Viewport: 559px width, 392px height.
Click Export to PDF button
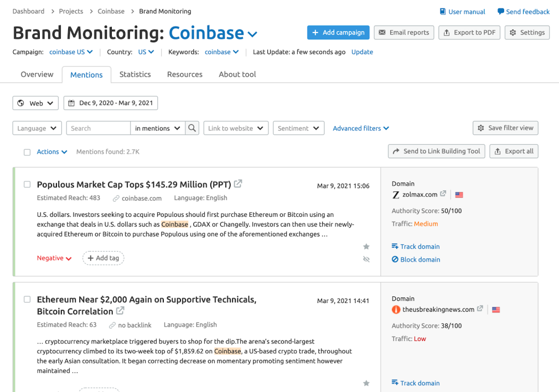pyautogui.click(x=469, y=33)
